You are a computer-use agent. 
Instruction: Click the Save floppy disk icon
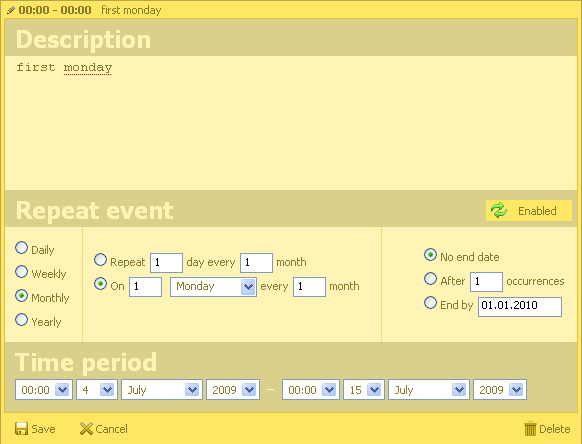pos(21,429)
